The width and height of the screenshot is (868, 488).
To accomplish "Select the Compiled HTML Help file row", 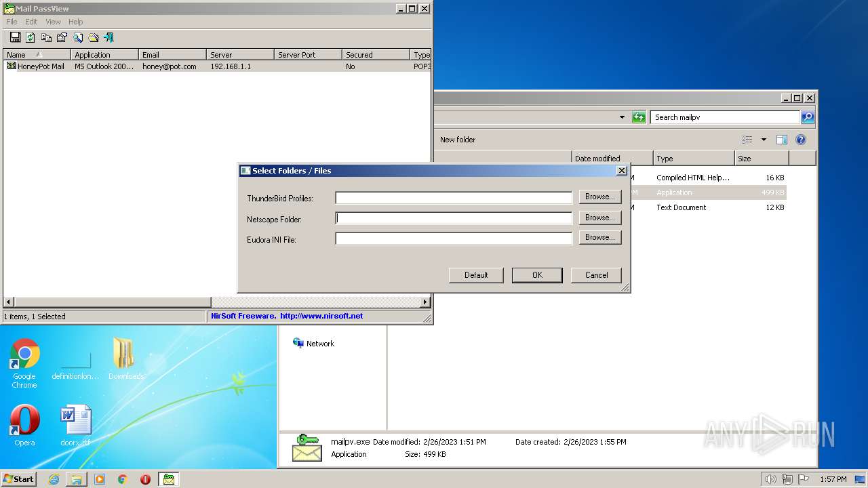I will (x=709, y=178).
